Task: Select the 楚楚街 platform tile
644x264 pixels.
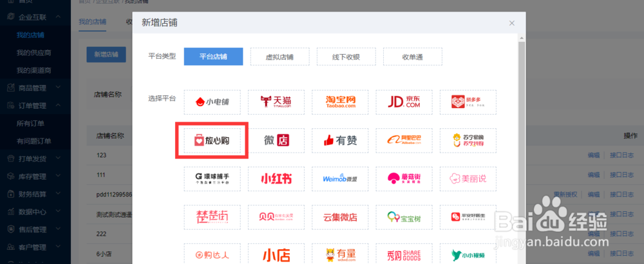Action: tap(213, 217)
